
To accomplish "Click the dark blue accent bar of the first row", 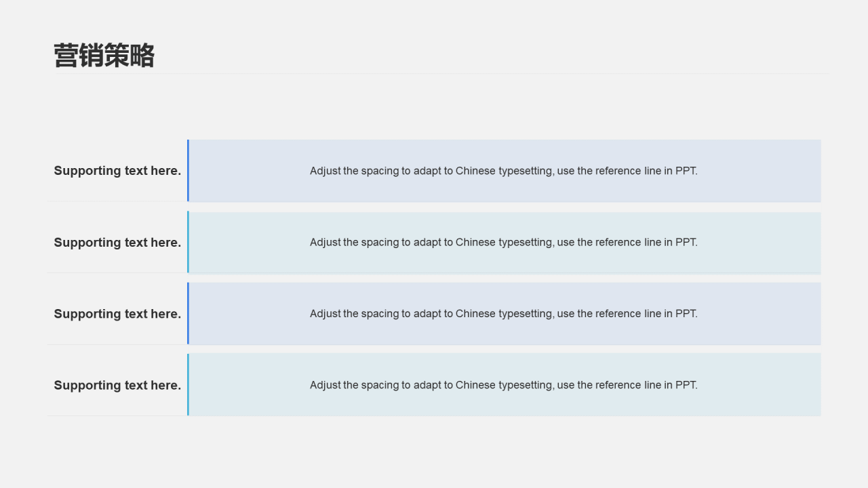I will point(188,171).
